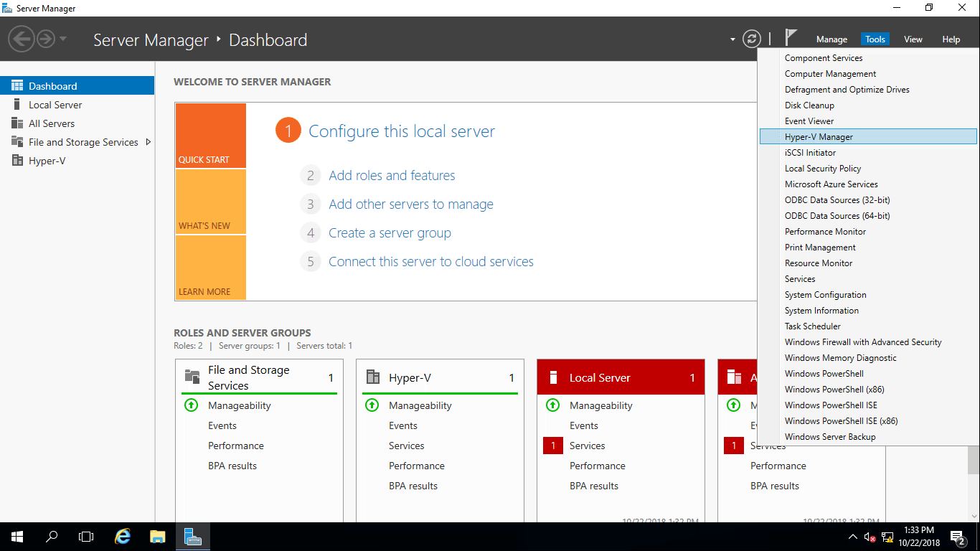Click Add other servers to manage
Viewport: 980px width, 551px height.
click(x=411, y=204)
